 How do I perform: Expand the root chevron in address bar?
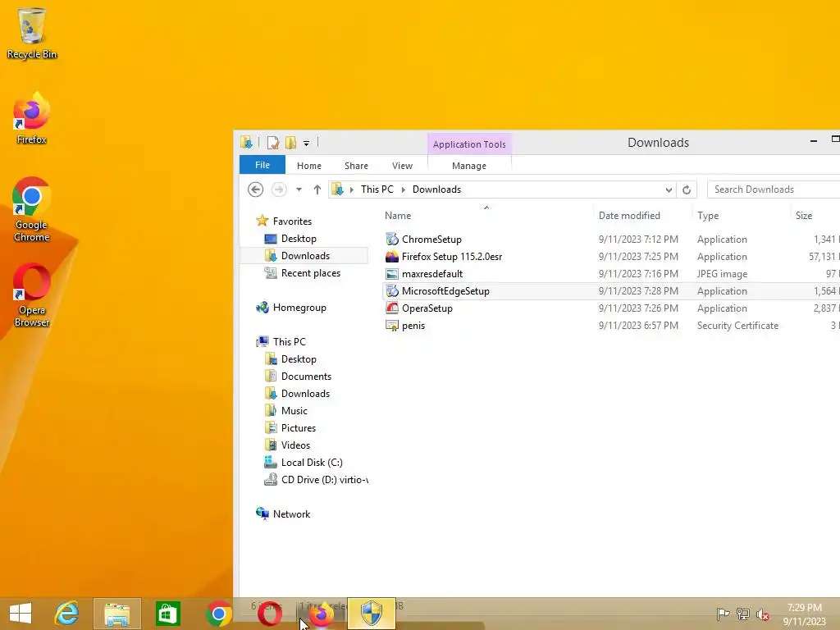click(x=351, y=189)
